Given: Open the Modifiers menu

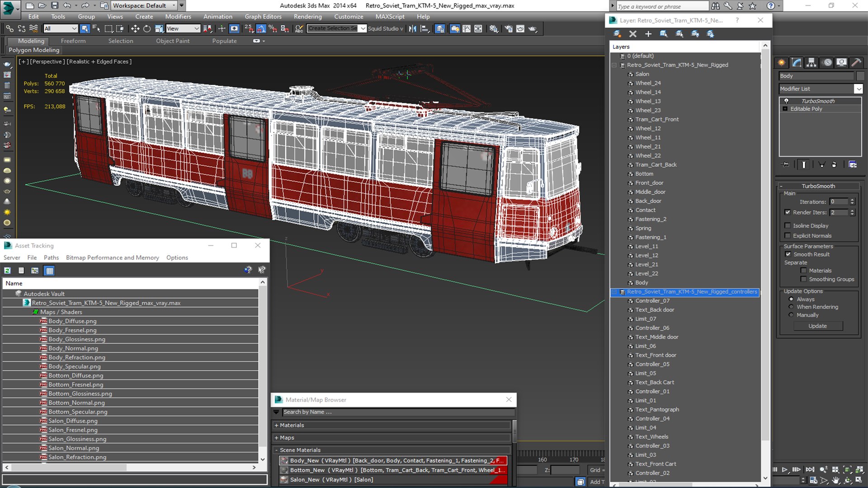Looking at the screenshot, I should 178,16.
